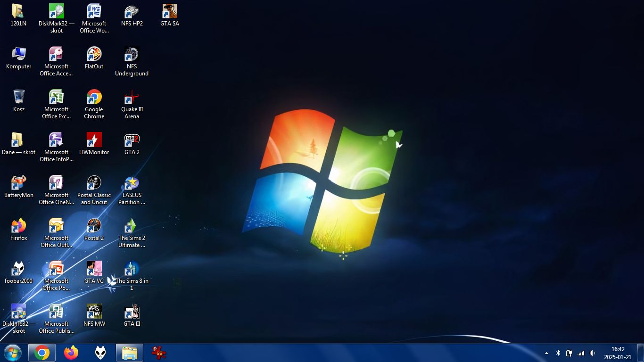Open the Windows Start menu
This screenshot has width=644, height=362.
[13, 353]
